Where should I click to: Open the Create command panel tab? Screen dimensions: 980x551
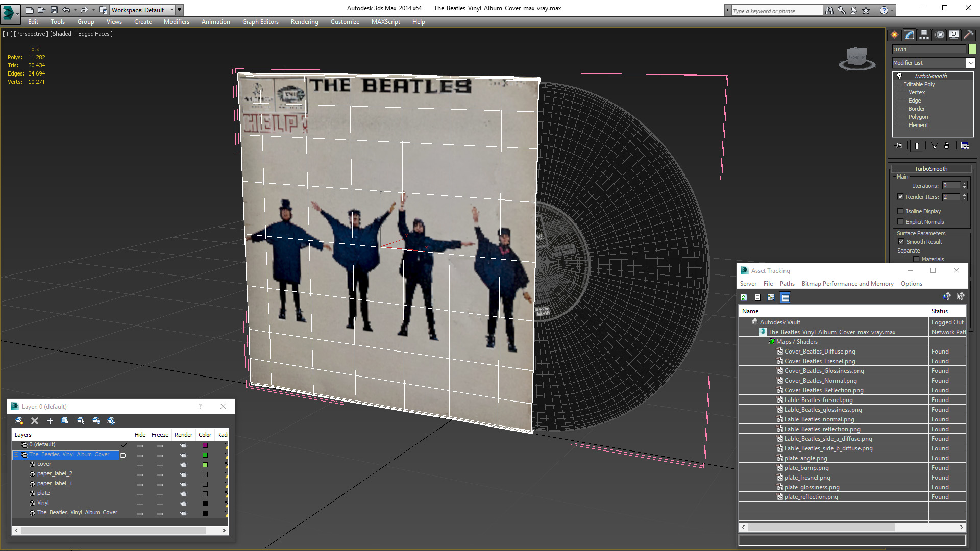tap(894, 35)
